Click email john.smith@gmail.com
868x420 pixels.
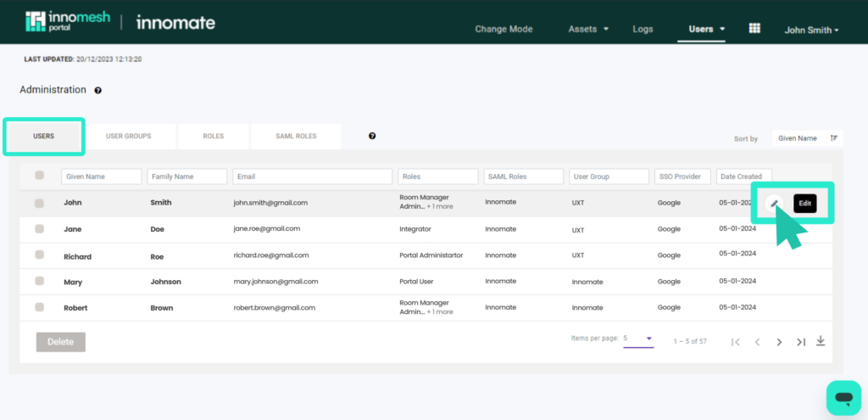click(270, 203)
